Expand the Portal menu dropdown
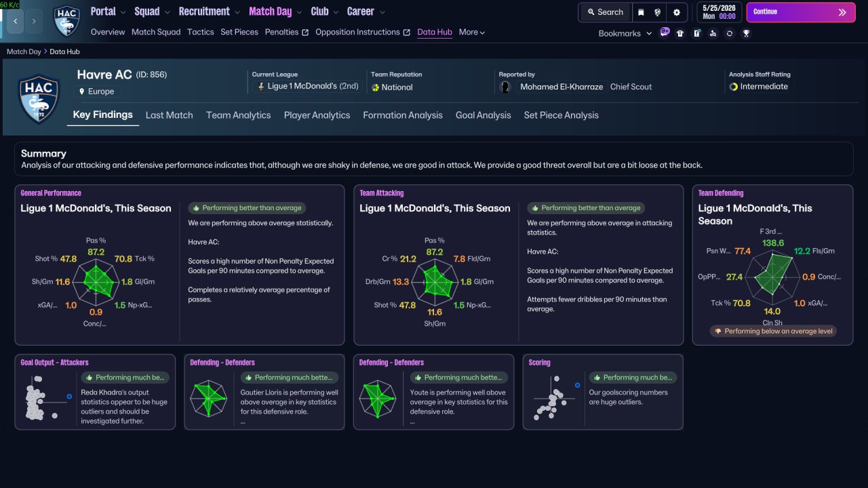The height and width of the screenshot is (488, 868). (x=122, y=12)
